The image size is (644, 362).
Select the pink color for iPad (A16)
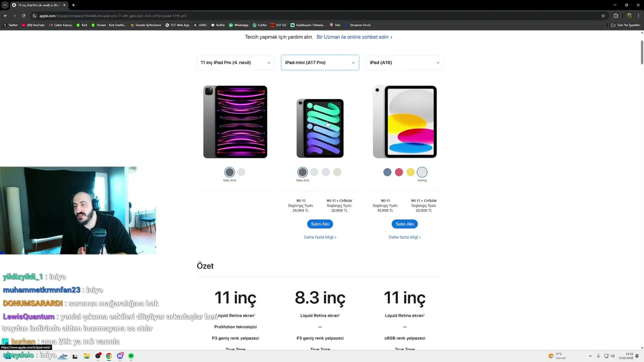click(399, 172)
